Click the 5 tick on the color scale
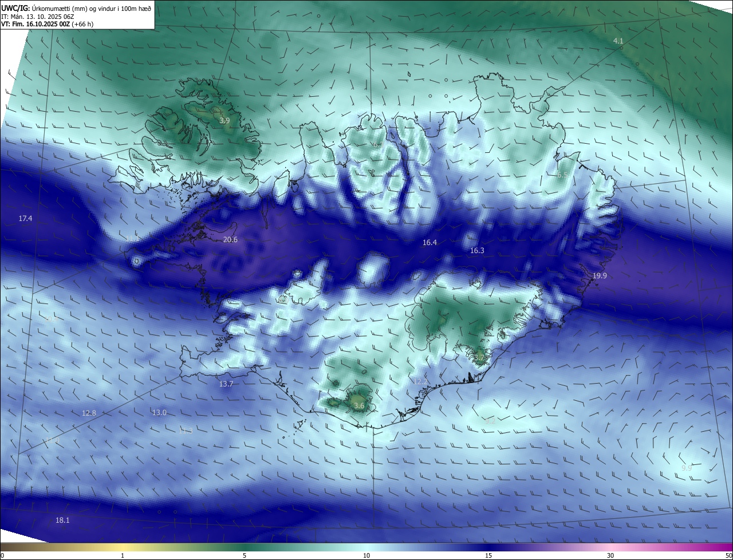The width and height of the screenshot is (733, 560). [245, 555]
